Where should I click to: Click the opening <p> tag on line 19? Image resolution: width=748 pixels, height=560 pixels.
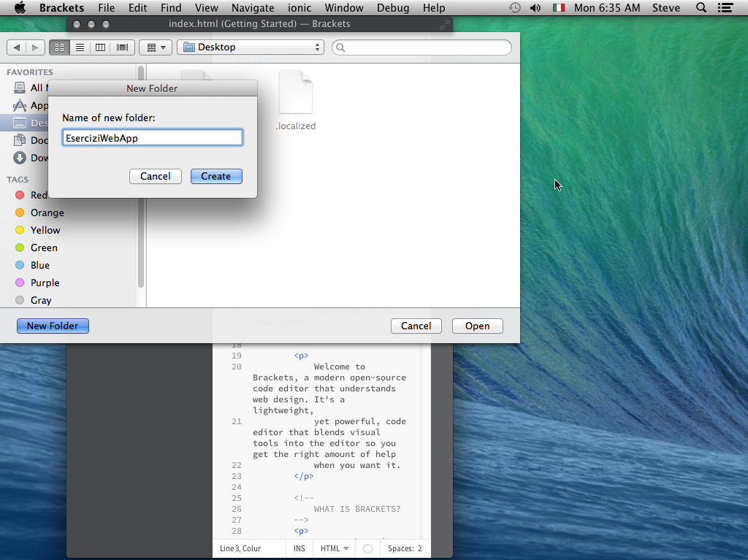(x=302, y=356)
